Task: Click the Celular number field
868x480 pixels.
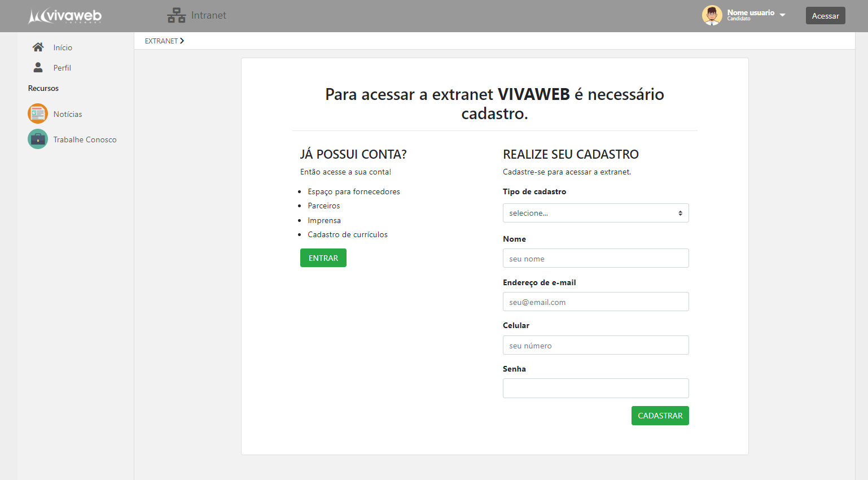Action: point(595,345)
